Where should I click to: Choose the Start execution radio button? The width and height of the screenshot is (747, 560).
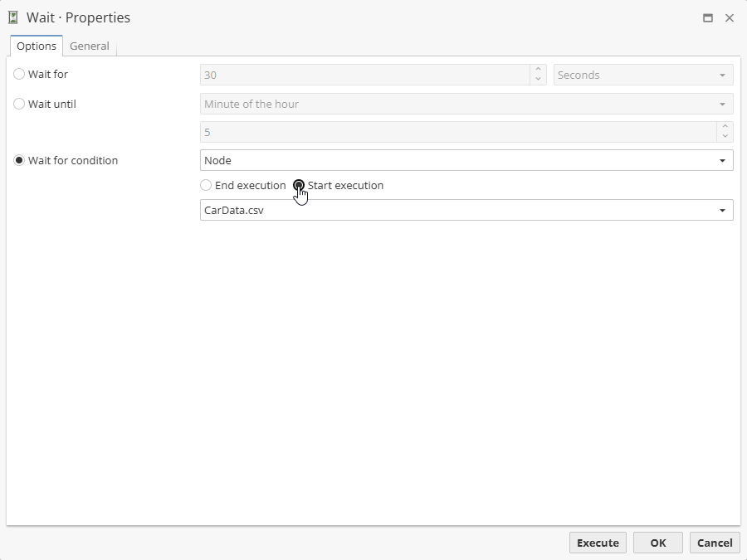pyautogui.click(x=299, y=186)
